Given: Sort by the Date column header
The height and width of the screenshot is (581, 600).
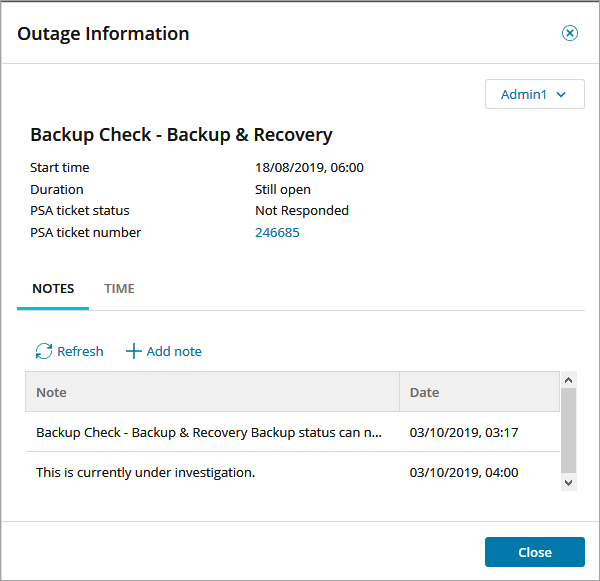Looking at the screenshot, I should [x=479, y=392].
